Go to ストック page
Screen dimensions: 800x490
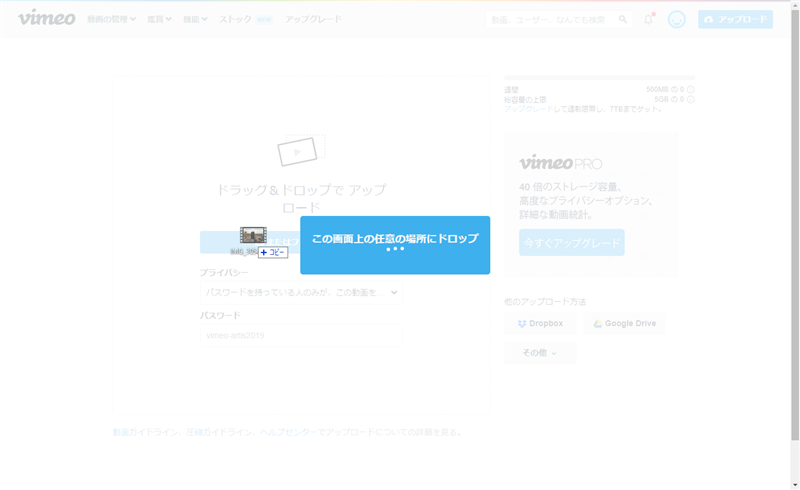tap(235, 19)
